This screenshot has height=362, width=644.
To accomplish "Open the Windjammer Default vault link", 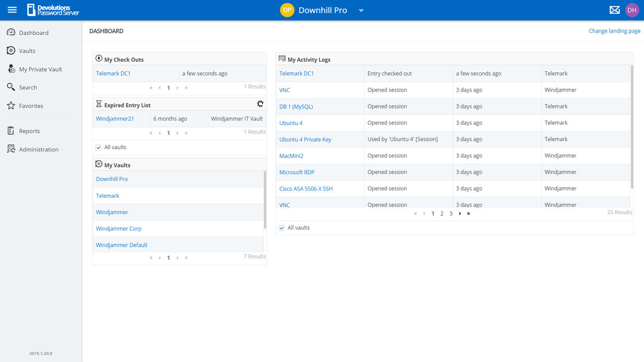I will click(122, 245).
